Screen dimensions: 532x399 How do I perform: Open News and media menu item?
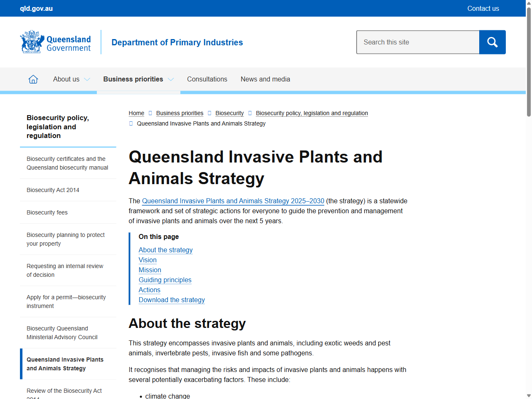coord(265,79)
